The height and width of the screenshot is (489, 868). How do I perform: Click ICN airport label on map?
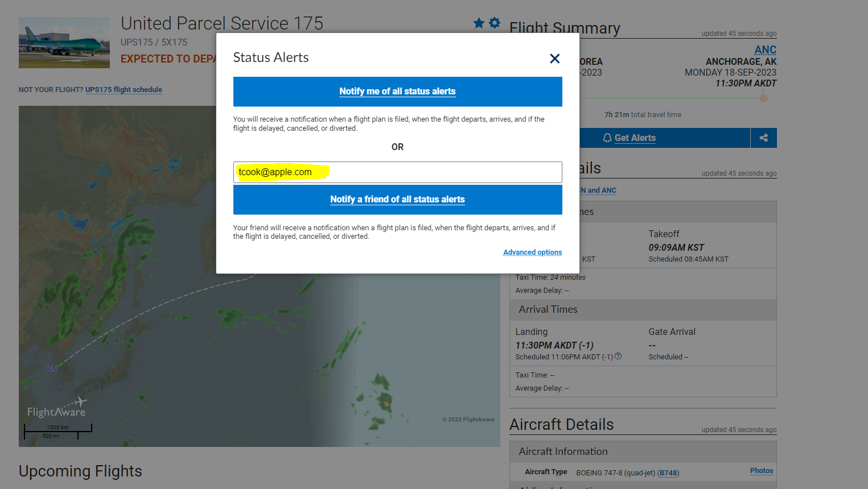pos(51,368)
